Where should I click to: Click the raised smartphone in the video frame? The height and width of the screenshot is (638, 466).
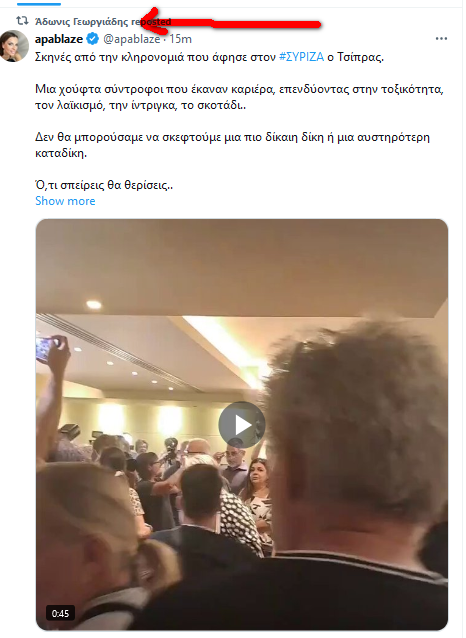[x=45, y=349]
